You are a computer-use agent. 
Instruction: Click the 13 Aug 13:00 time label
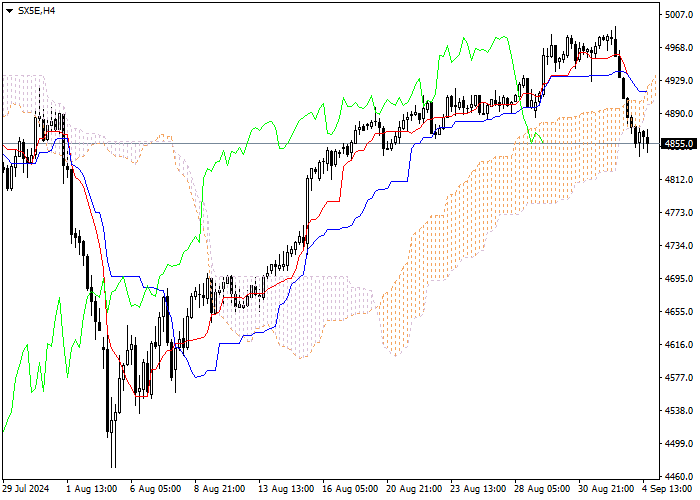tap(286, 489)
